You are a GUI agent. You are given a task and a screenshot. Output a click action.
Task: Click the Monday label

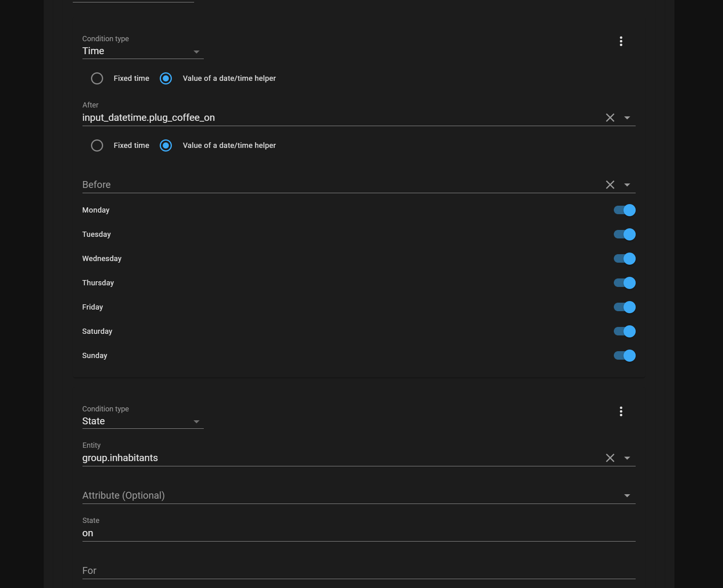(96, 210)
